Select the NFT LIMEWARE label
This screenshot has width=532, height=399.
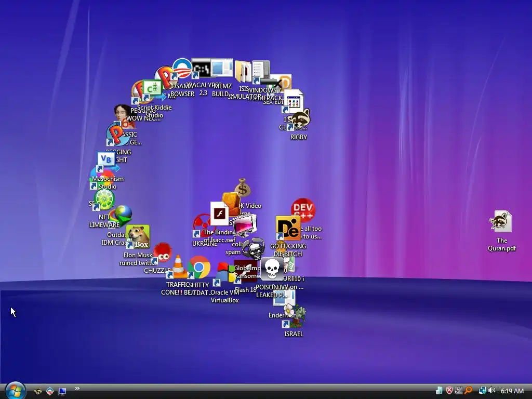click(x=104, y=221)
